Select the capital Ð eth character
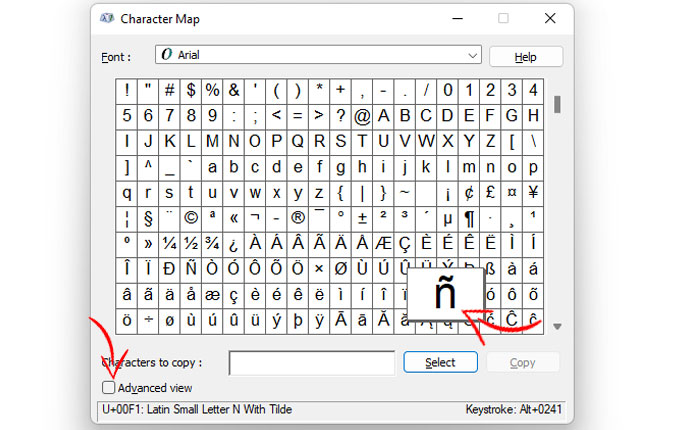 (169, 269)
